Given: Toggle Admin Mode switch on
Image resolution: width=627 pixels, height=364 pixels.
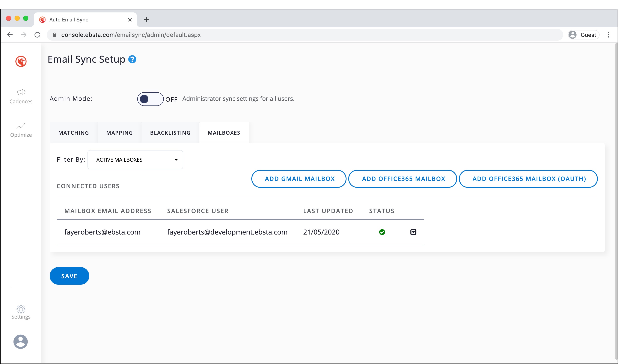Looking at the screenshot, I should (x=150, y=99).
